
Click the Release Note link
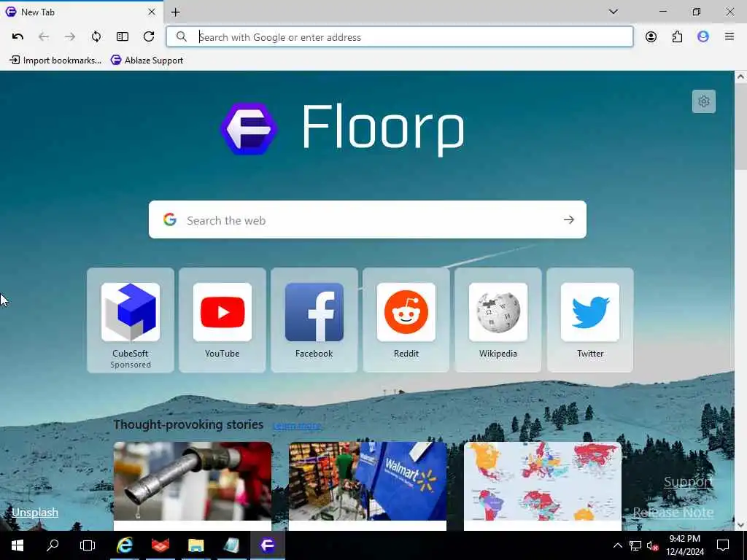673,513
